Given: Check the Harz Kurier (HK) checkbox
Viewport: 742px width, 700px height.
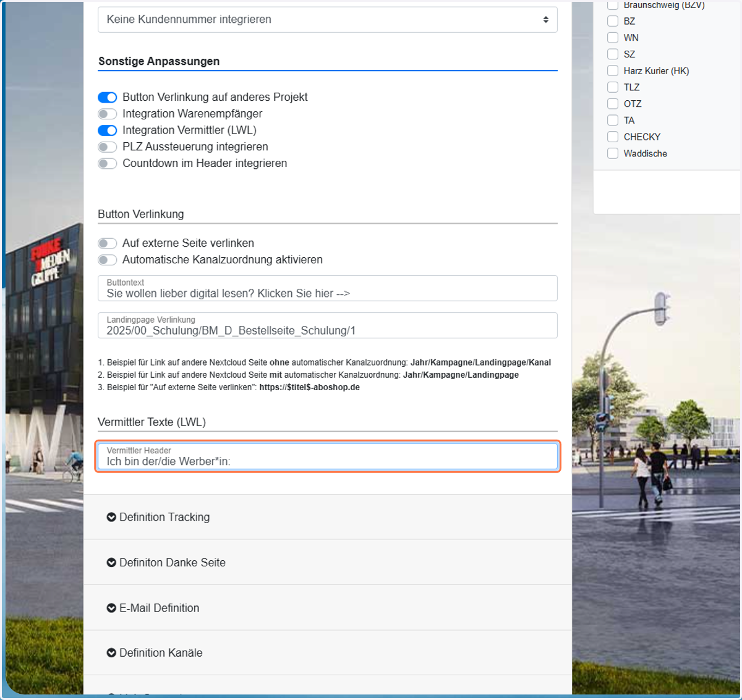Looking at the screenshot, I should pyautogui.click(x=613, y=70).
